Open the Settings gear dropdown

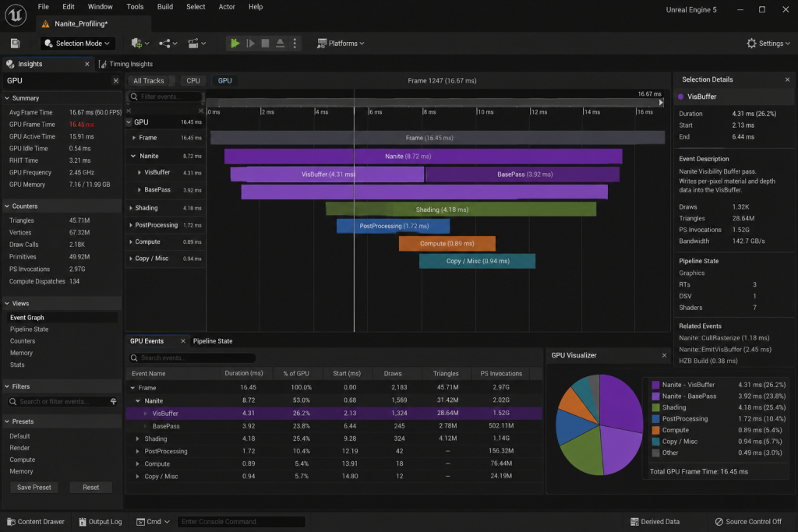pos(768,44)
